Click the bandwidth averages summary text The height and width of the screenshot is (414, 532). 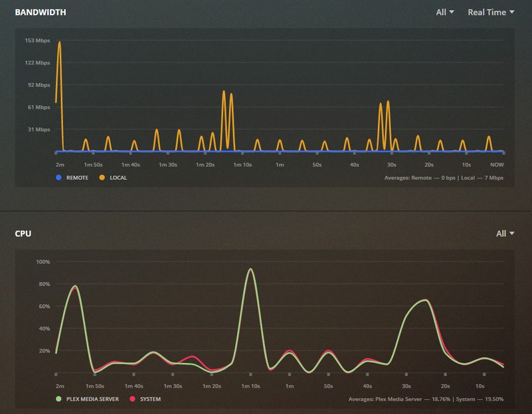click(444, 178)
